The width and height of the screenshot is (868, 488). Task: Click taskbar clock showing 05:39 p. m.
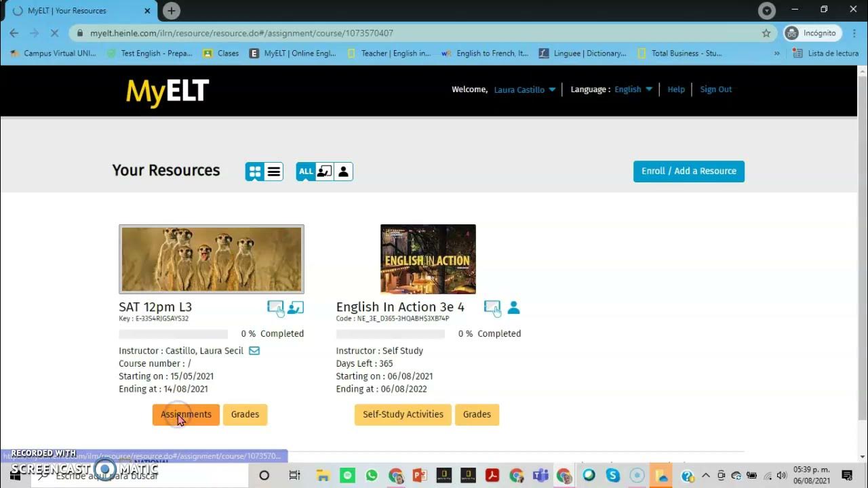812,475
